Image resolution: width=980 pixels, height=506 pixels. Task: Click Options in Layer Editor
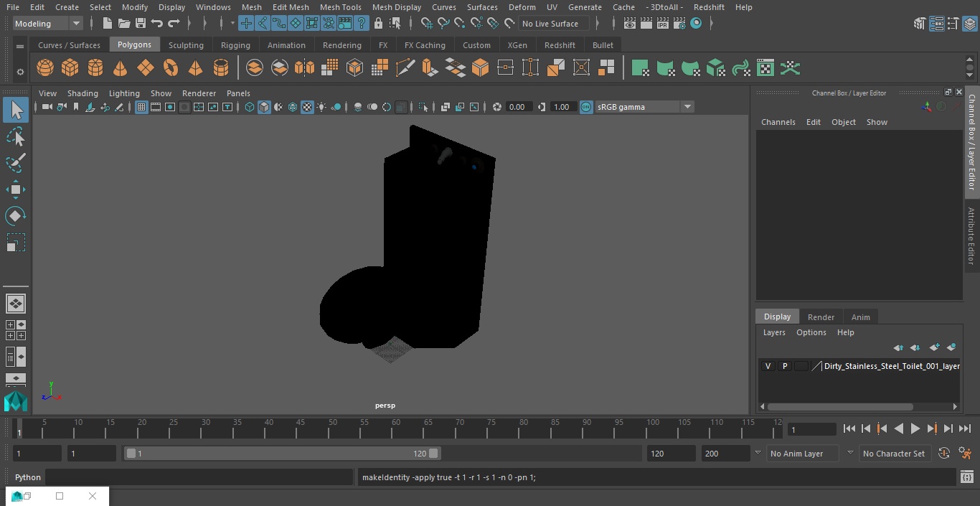coord(811,332)
